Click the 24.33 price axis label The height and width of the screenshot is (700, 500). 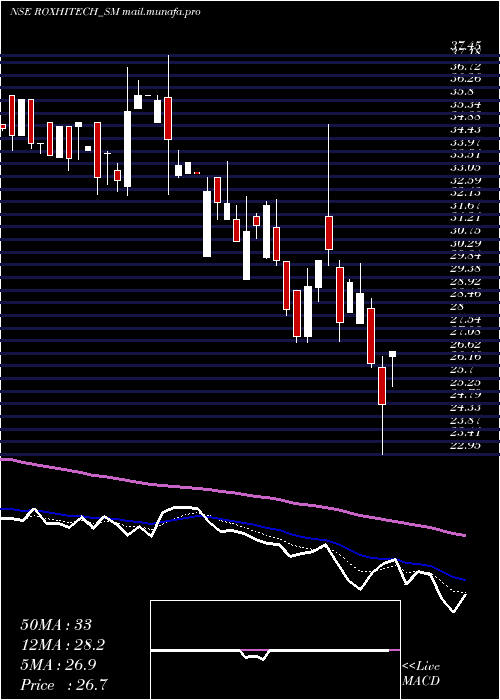pyautogui.click(x=466, y=408)
